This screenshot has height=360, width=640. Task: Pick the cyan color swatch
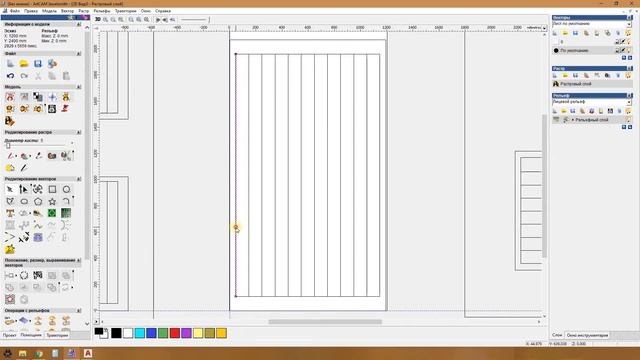140,333
